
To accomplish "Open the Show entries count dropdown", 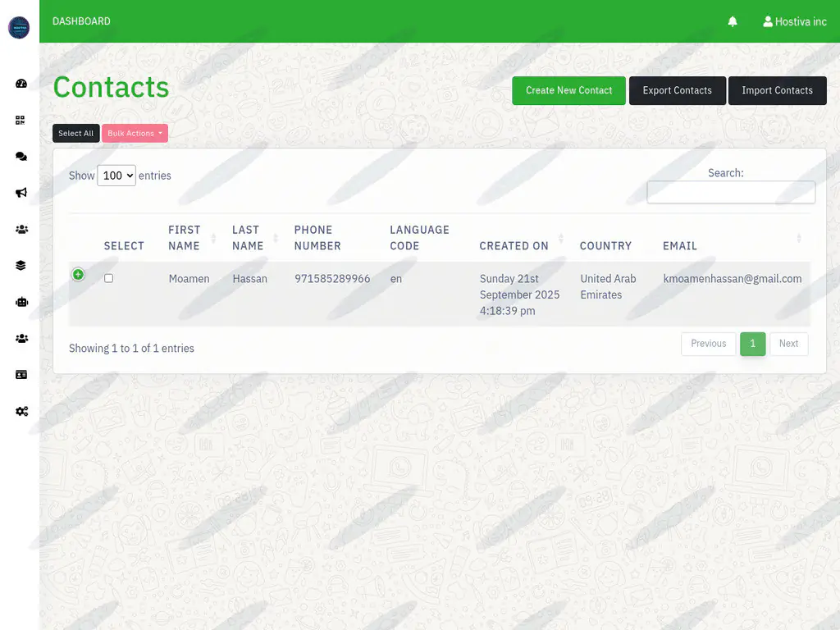I will coord(116,176).
